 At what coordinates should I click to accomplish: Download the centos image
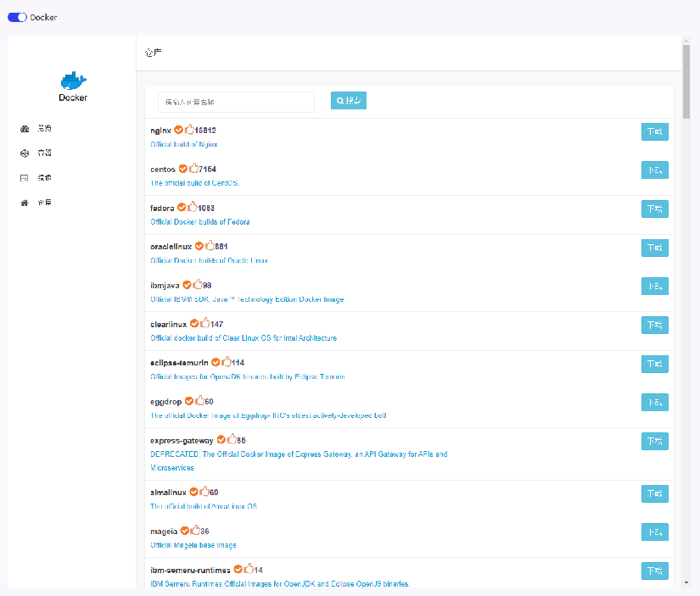pyautogui.click(x=655, y=170)
